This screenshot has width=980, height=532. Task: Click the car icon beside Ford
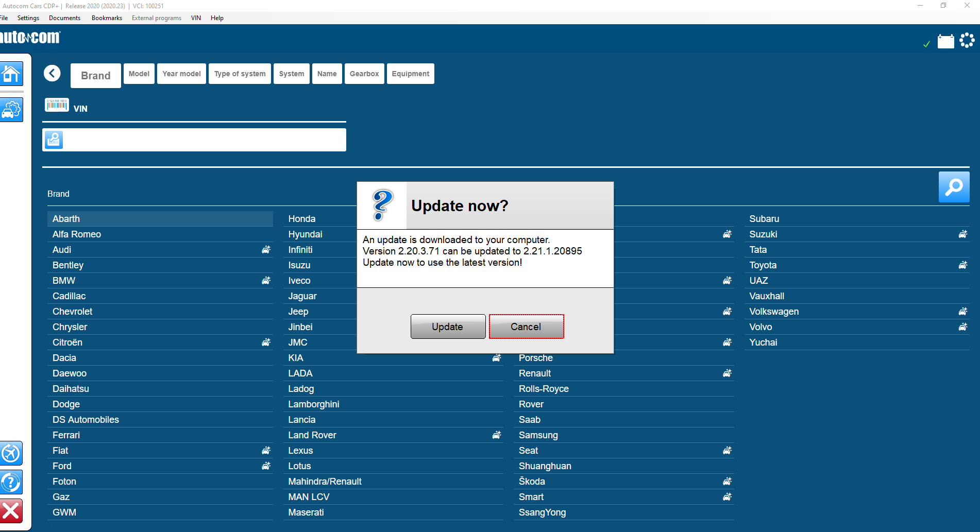tap(266, 466)
